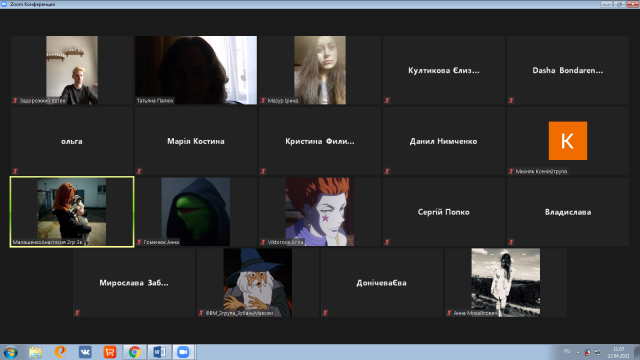Click the network icon in system tray
This screenshot has width=640, height=360.
598,352
